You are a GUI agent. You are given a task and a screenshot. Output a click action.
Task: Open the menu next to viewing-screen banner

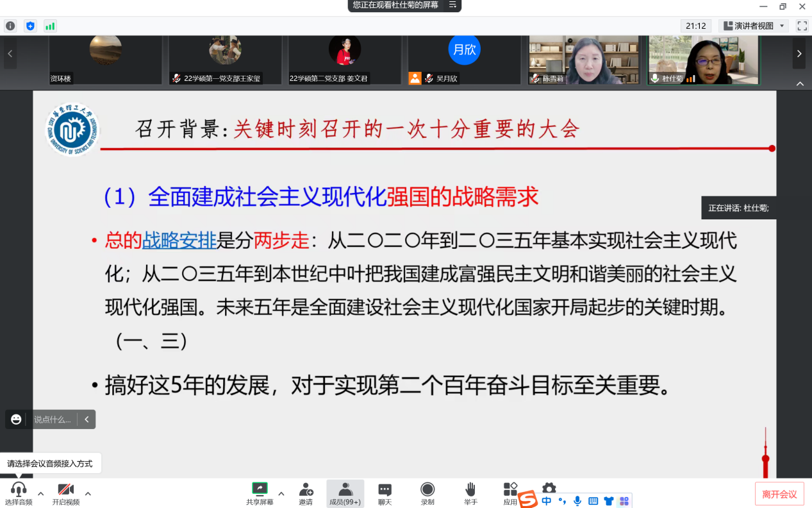click(452, 5)
